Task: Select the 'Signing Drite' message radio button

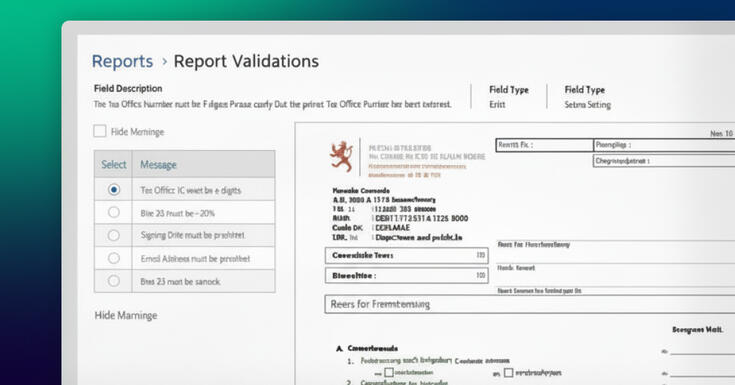Action: (x=113, y=235)
